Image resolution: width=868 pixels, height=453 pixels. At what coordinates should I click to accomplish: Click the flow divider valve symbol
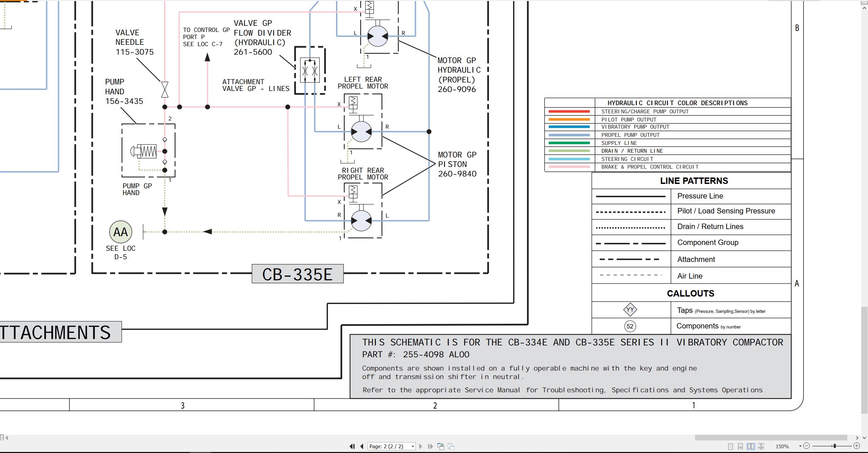310,70
